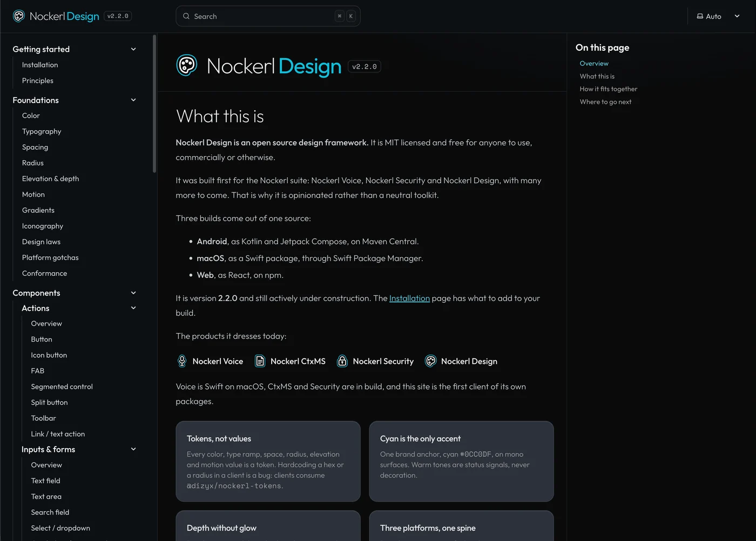Screen dimensions: 756x541
Task: Open Inputs & forms Overview
Action: tap(46, 465)
